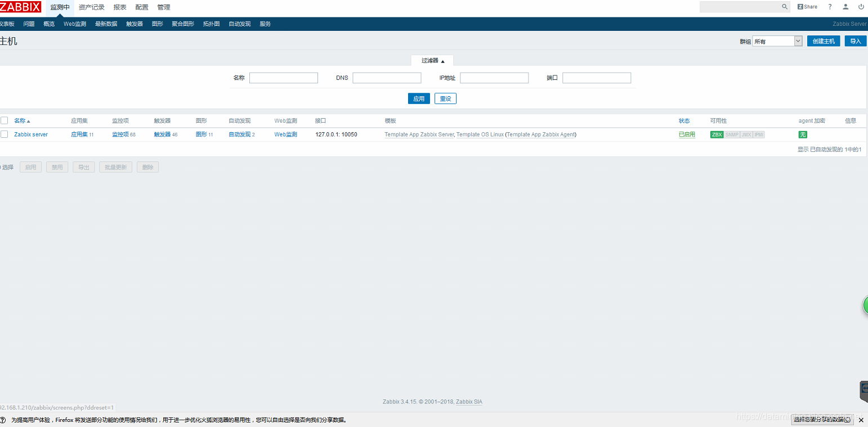Click the 删除 bulk button
868x427 pixels.
tap(147, 167)
